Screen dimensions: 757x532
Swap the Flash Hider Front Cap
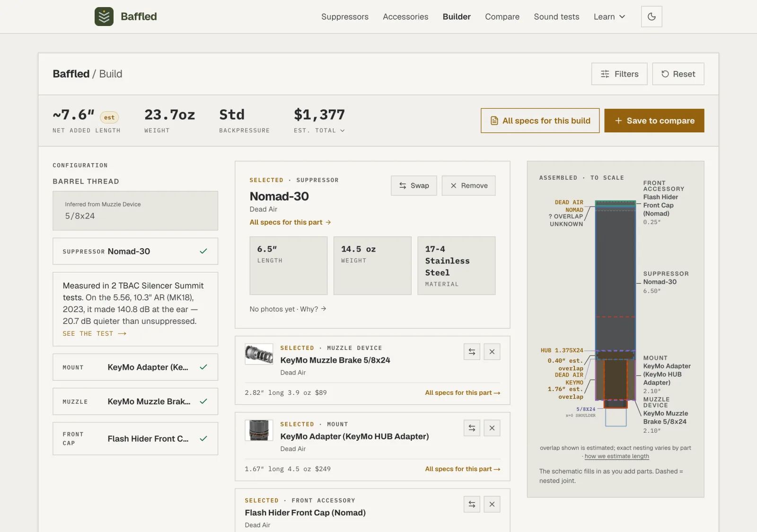point(472,504)
